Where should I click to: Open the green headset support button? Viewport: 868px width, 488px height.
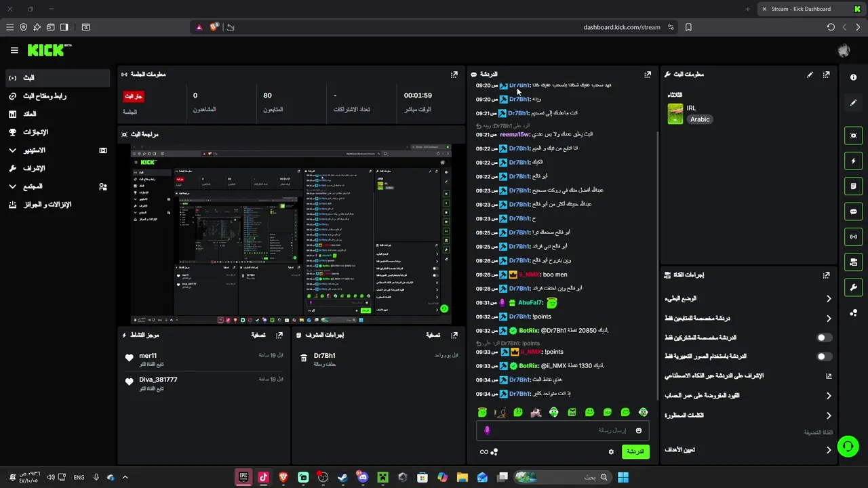click(x=848, y=445)
